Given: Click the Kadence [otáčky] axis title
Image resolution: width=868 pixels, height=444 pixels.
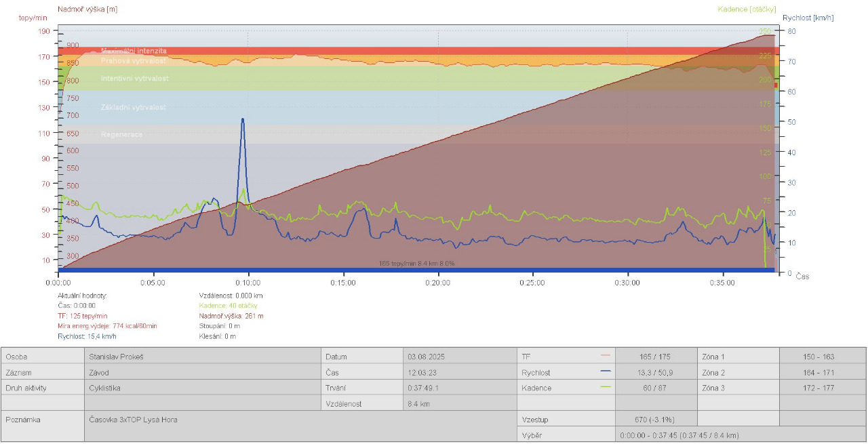Looking at the screenshot, I should [x=747, y=9].
